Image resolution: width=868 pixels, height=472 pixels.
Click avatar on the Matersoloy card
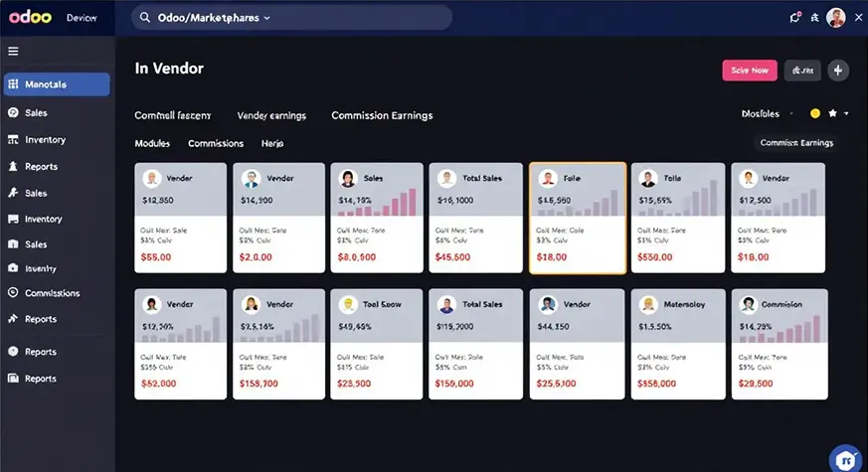(x=648, y=304)
